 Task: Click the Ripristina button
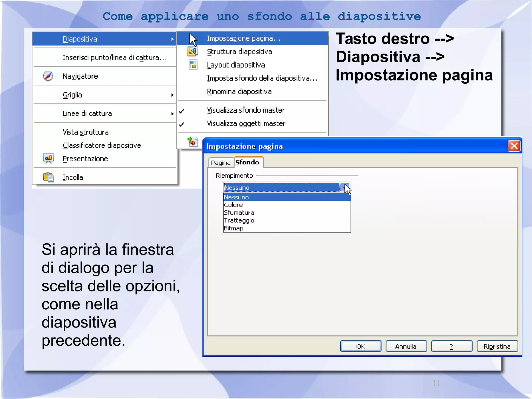pyautogui.click(x=497, y=346)
